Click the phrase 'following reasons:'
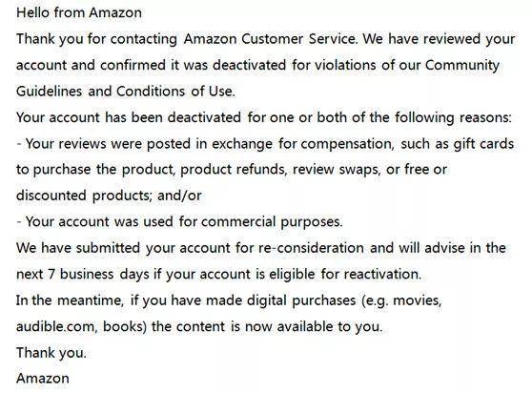The height and width of the screenshot is (393, 532). point(453,117)
